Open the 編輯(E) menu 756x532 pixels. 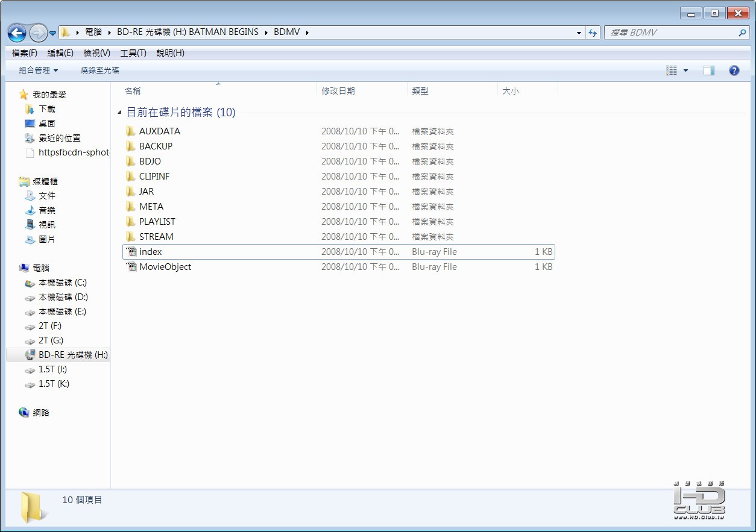[60, 53]
